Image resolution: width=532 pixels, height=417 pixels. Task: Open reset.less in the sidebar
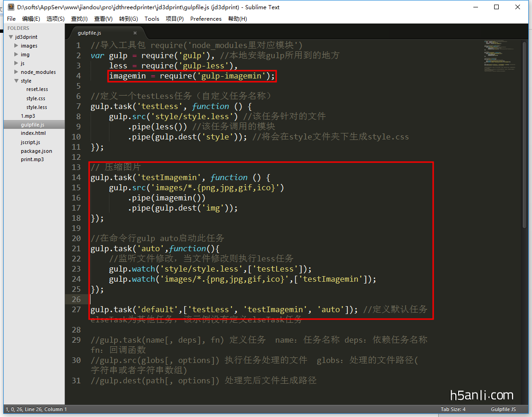point(37,89)
